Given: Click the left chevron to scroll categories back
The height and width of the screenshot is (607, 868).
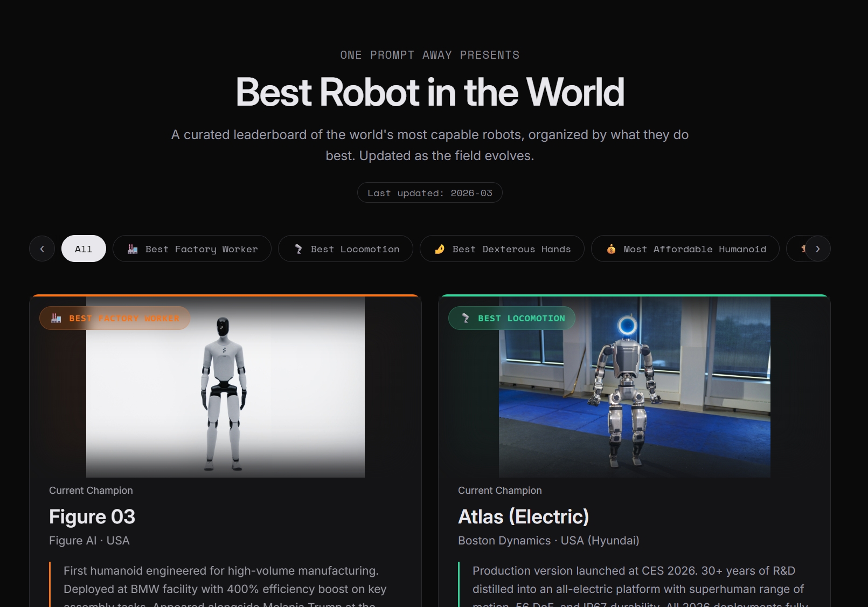Looking at the screenshot, I should 42,249.
